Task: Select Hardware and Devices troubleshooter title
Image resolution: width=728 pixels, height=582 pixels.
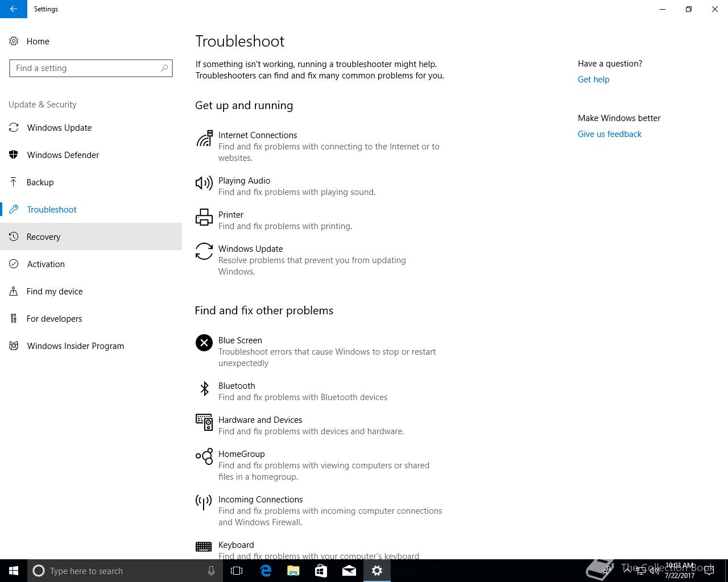Action: pos(260,420)
